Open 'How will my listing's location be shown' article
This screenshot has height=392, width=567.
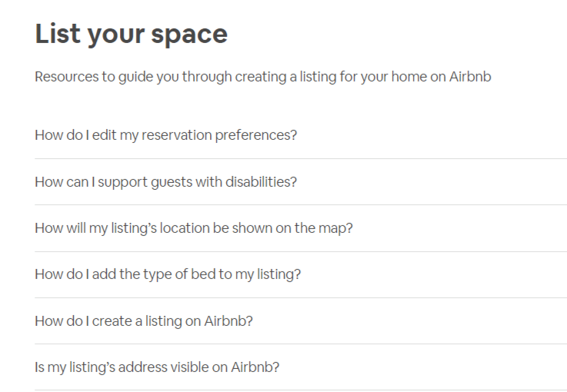pos(193,228)
